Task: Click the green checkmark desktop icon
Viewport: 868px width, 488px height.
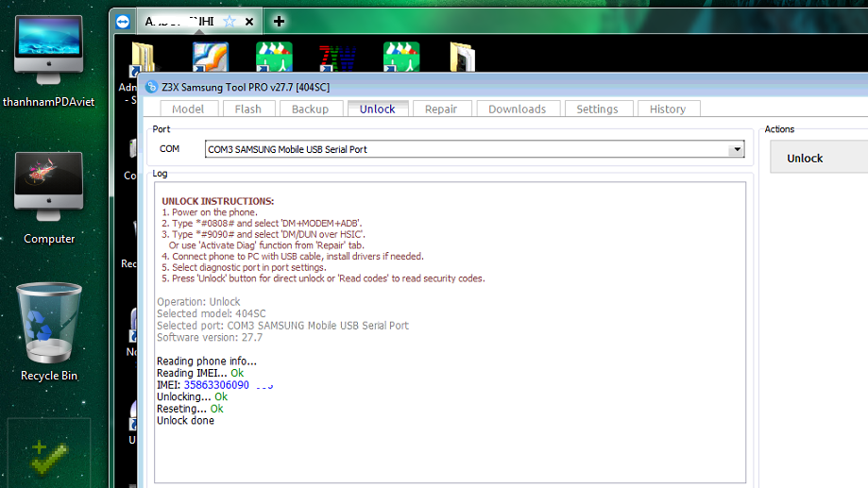Action: pos(49,458)
